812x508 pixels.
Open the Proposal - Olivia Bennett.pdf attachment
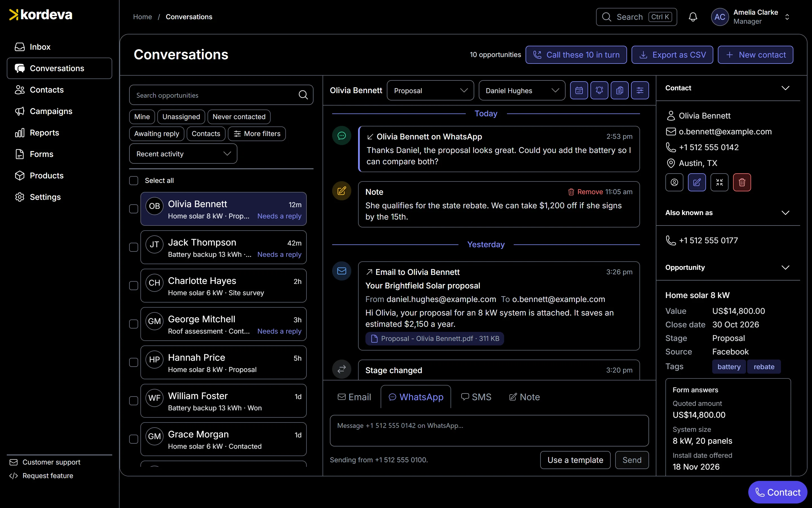(x=434, y=339)
